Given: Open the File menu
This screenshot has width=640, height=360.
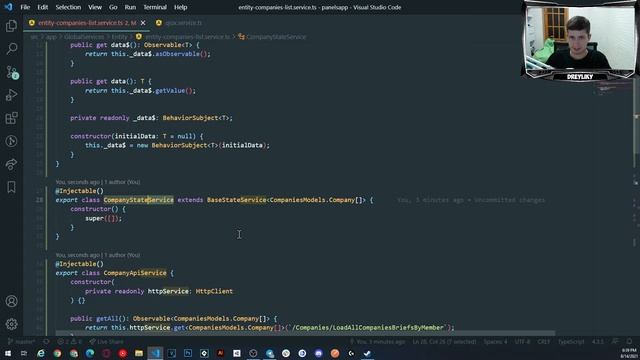Looking at the screenshot, I should coord(25,7).
